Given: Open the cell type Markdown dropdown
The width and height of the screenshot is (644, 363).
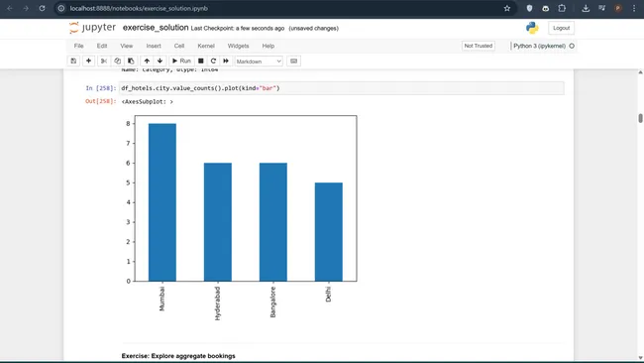Looking at the screenshot, I should (259, 61).
